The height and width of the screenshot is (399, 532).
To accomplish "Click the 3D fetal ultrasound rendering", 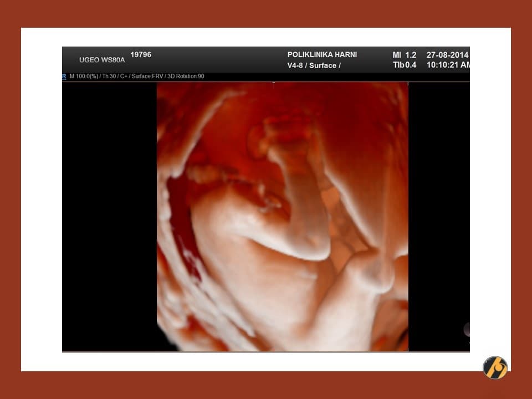I will [282, 216].
